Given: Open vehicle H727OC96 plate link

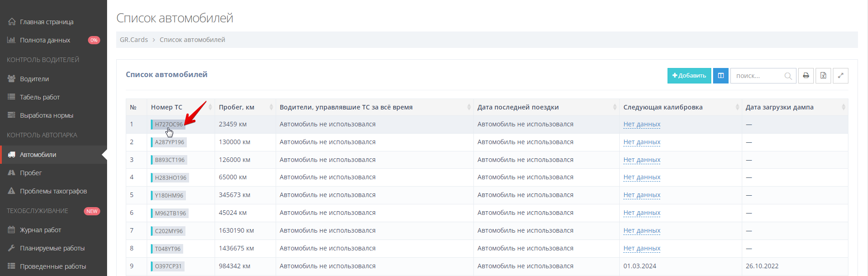Looking at the screenshot, I should pos(168,124).
